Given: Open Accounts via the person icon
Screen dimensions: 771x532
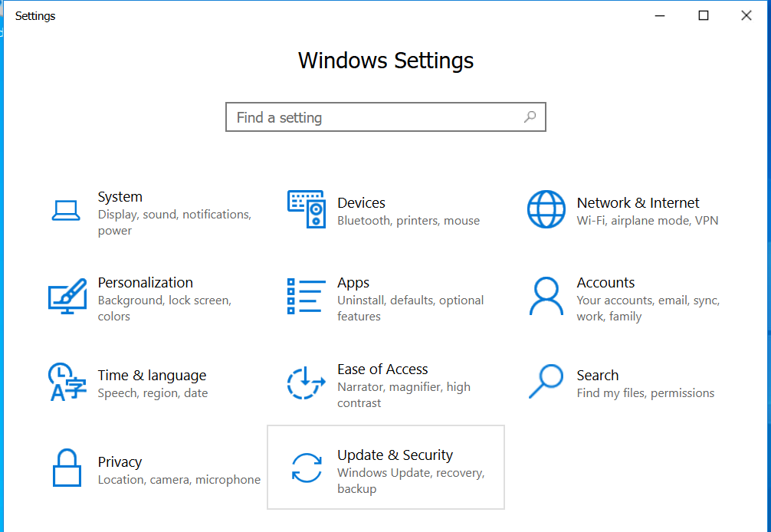Looking at the screenshot, I should pos(546,296).
